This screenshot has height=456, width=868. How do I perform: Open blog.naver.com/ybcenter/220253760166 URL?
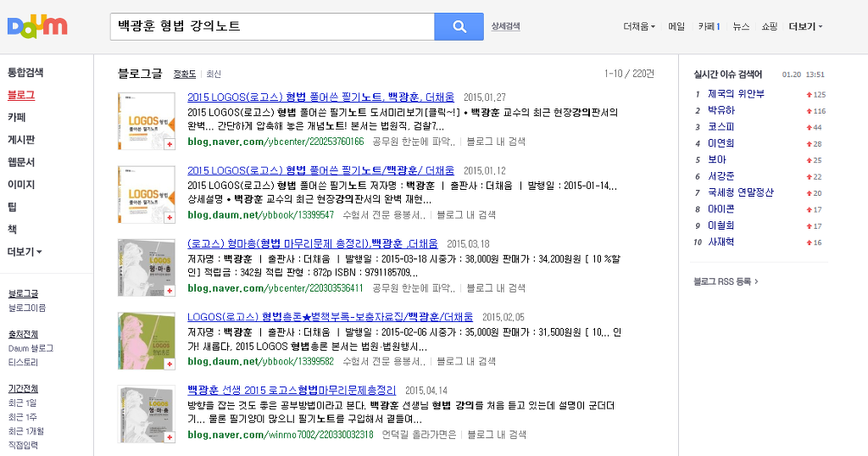coord(275,142)
